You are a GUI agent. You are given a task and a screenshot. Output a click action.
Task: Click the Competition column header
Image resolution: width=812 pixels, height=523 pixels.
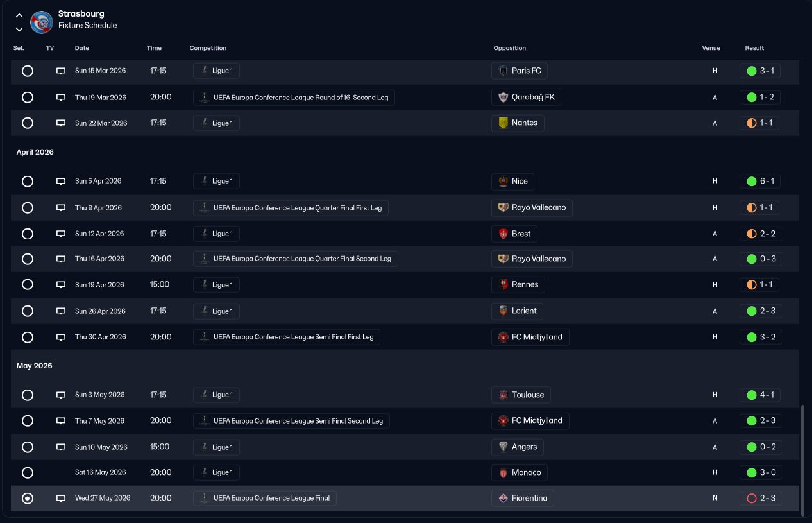(x=208, y=48)
